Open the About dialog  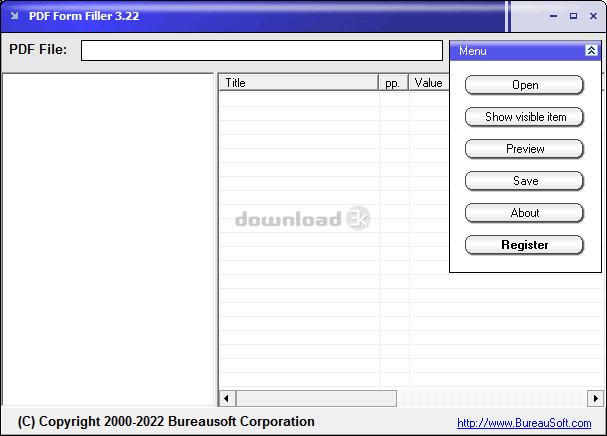(525, 213)
